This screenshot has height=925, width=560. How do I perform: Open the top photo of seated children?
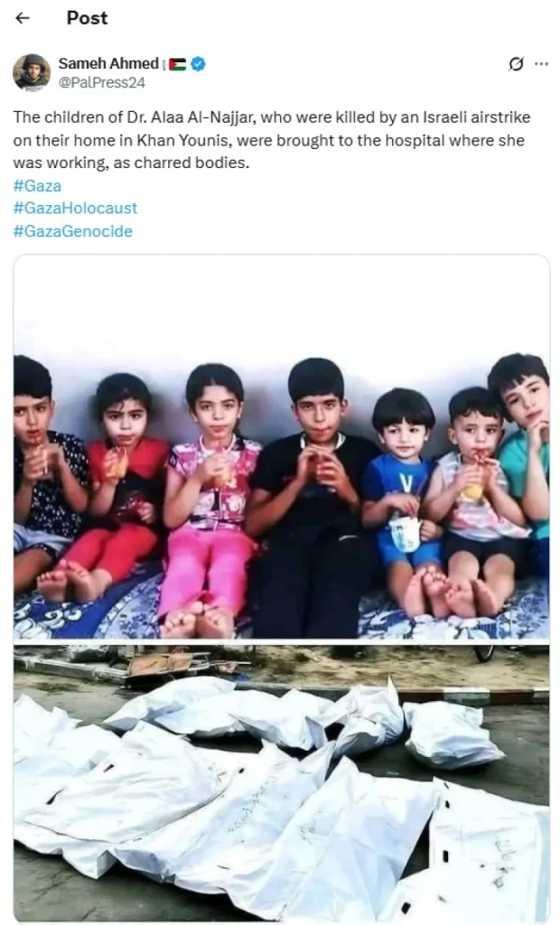point(282,446)
